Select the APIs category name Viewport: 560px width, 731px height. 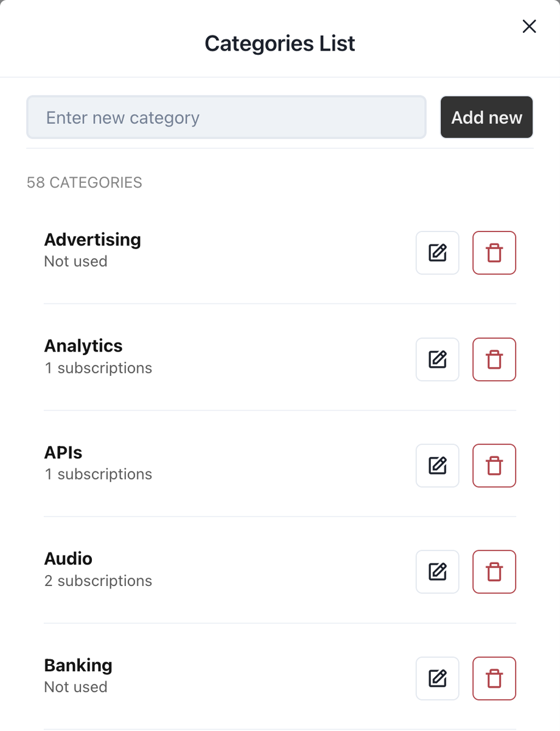coord(63,453)
